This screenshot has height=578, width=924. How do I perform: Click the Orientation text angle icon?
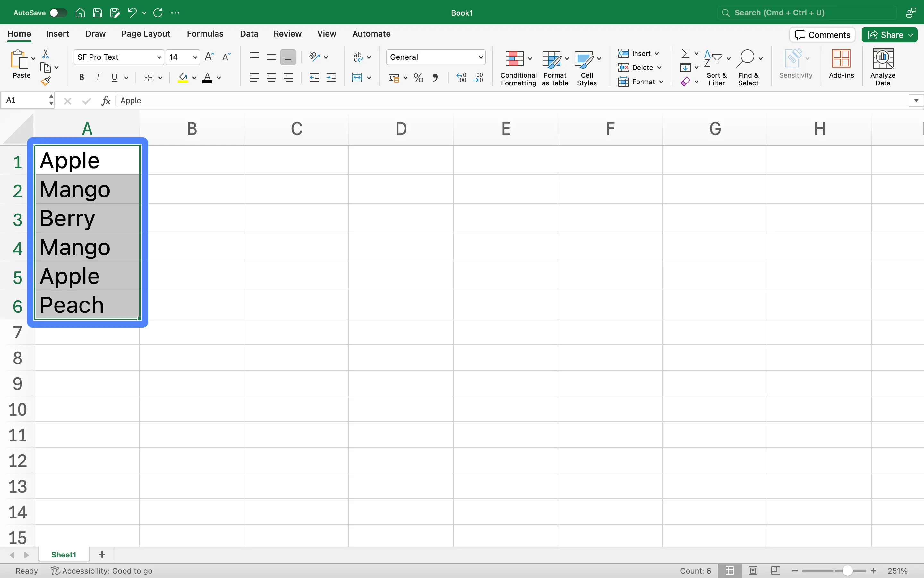point(314,57)
